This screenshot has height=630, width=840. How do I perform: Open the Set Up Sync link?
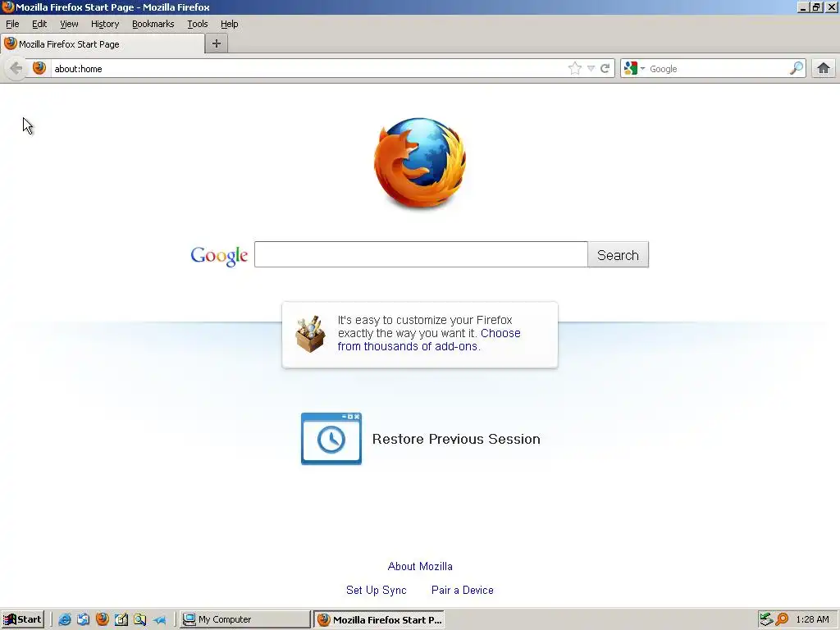(x=376, y=590)
